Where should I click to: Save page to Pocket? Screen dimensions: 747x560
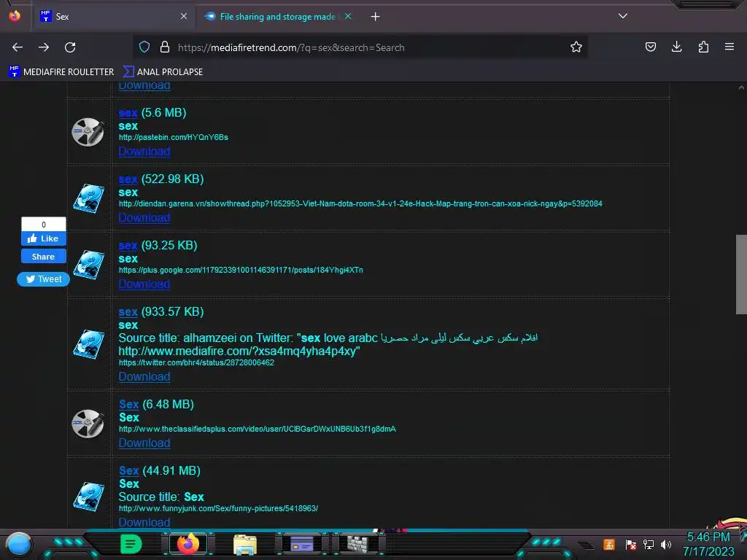click(650, 47)
